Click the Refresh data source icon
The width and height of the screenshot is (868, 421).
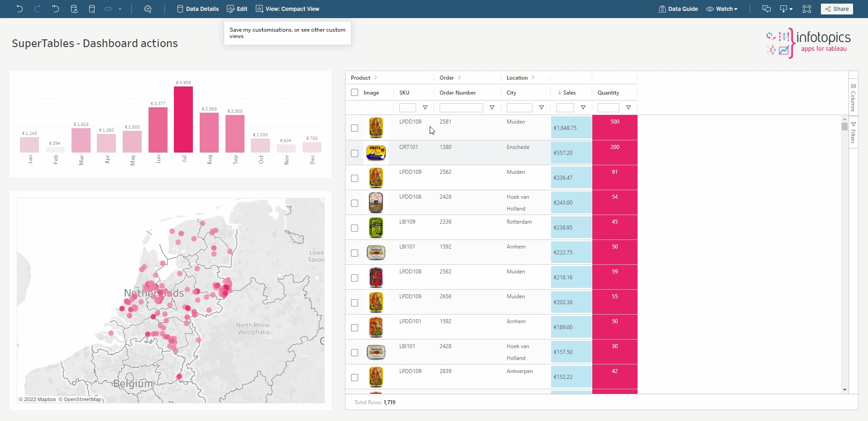click(74, 9)
